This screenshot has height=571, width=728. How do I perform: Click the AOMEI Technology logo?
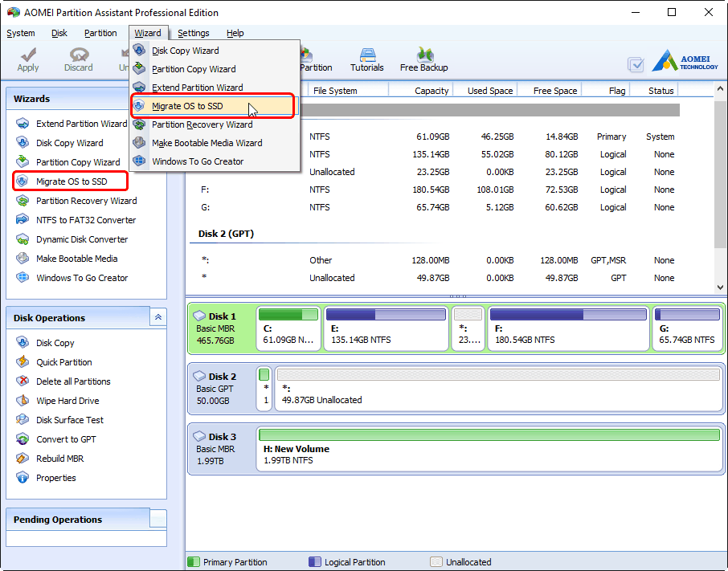pos(685,61)
